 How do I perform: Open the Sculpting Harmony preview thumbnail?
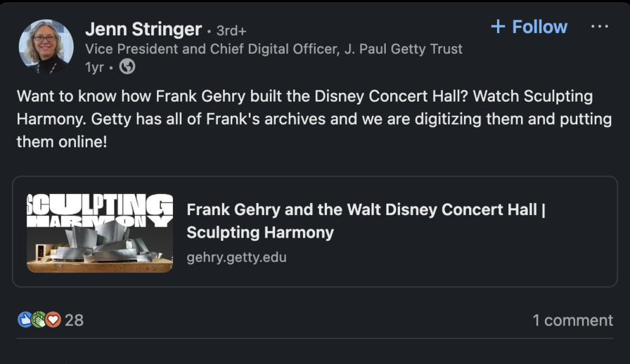(100, 233)
